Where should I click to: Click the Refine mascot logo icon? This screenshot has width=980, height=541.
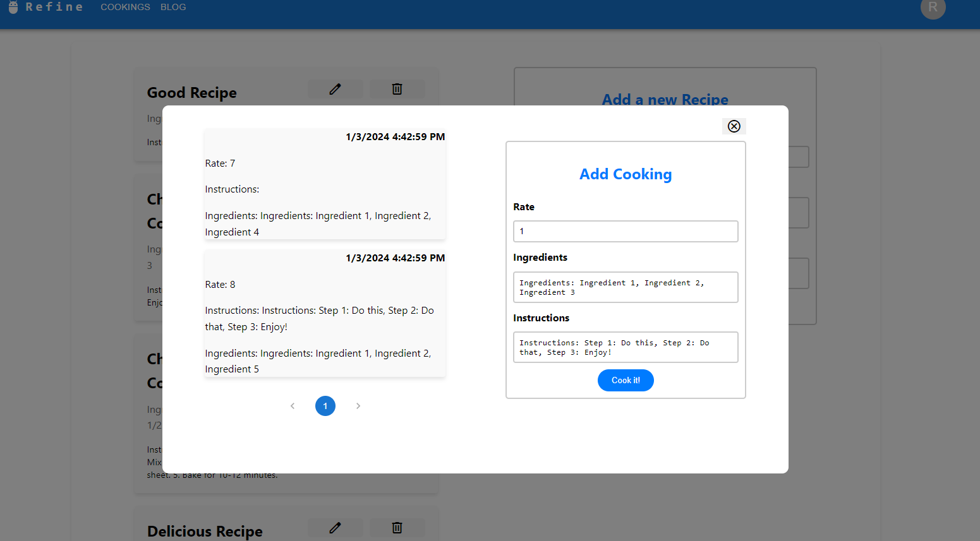click(13, 8)
